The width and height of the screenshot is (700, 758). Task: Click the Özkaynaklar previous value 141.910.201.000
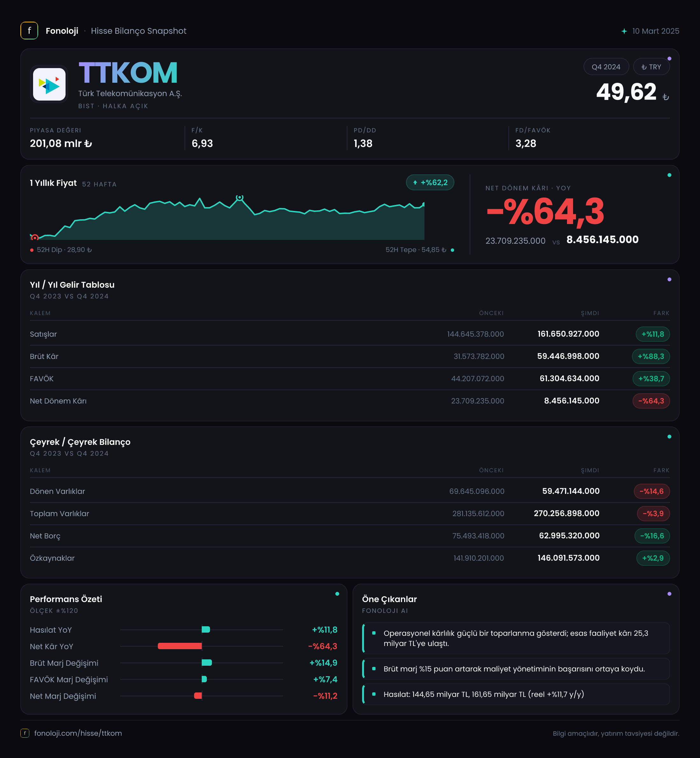479,558
